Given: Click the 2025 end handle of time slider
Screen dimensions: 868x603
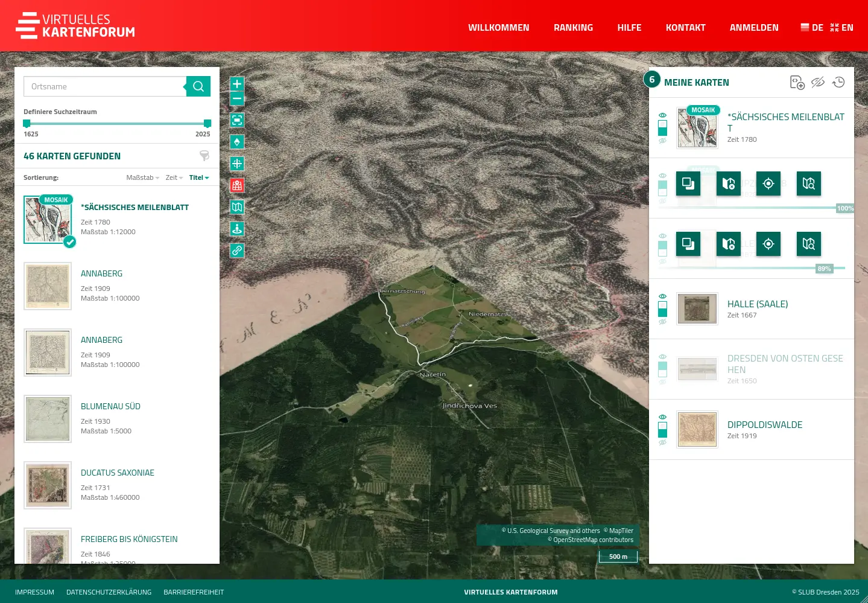Looking at the screenshot, I should point(207,123).
